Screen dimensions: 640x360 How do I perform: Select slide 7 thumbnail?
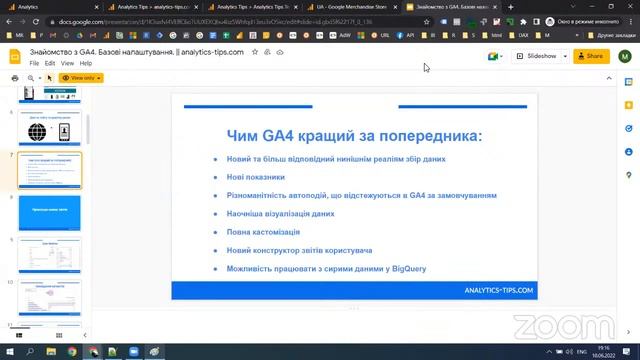(49, 171)
